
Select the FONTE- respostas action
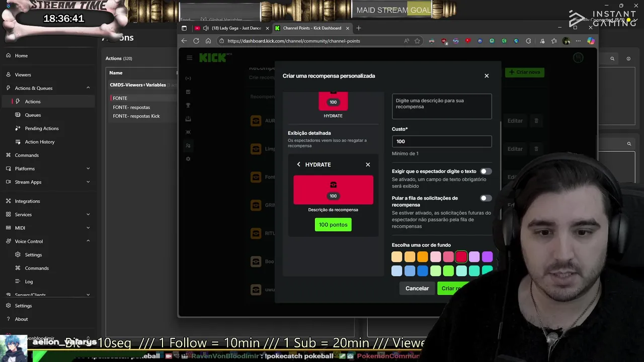pyautogui.click(x=131, y=107)
